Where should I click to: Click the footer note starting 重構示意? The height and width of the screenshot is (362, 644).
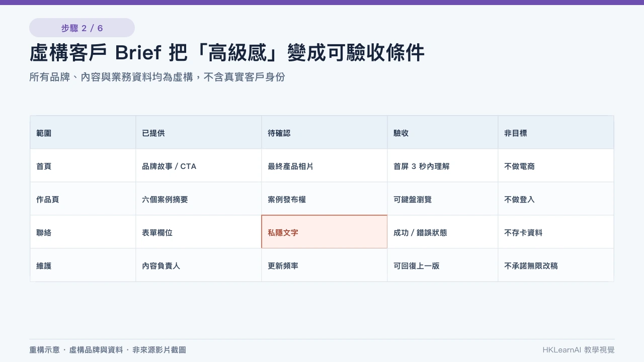click(x=108, y=350)
